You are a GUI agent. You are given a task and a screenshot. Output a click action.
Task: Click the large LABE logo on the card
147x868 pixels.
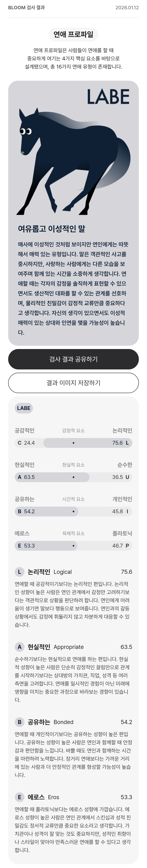108,97
